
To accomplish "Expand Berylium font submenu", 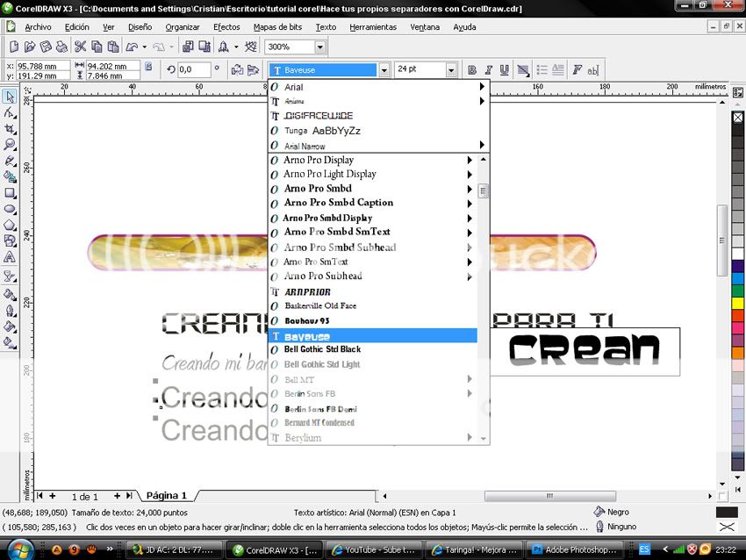I will [470, 437].
